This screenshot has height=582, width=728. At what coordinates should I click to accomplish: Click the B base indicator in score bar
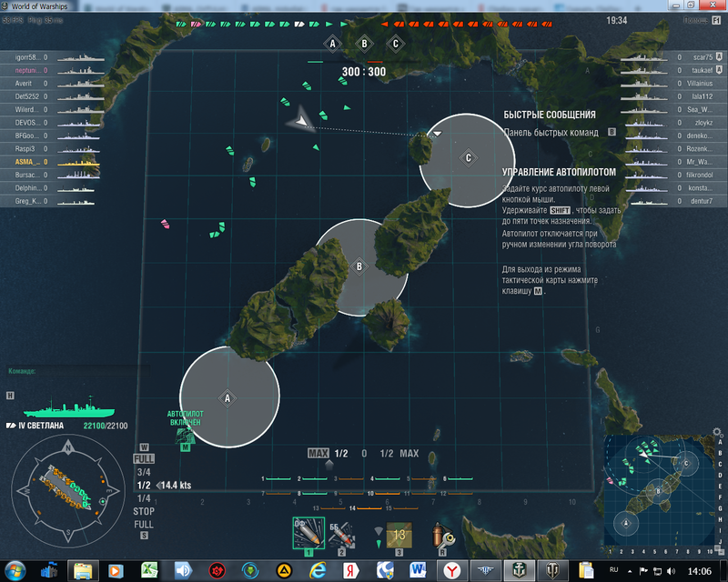(364, 44)
